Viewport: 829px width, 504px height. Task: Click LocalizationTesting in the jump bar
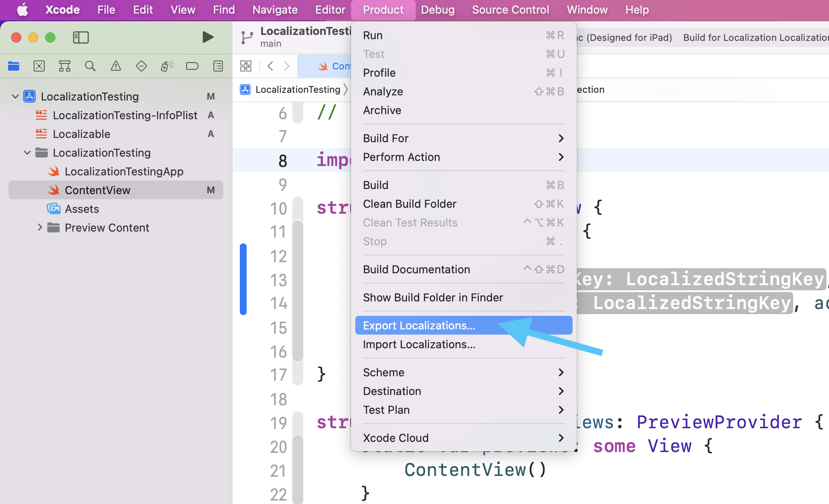(298, 89)
